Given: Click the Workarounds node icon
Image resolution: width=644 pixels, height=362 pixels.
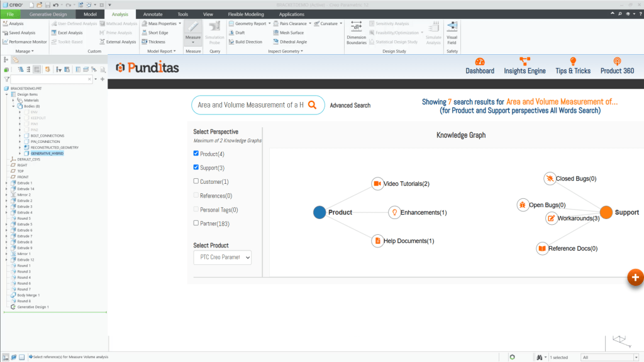Looking at the screenshot, I should 552,218.
